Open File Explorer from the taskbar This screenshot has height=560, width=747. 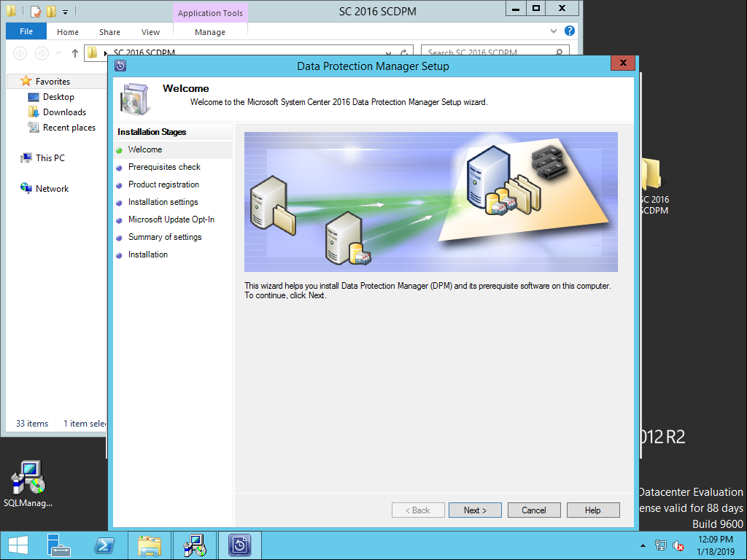click(150, 545)
